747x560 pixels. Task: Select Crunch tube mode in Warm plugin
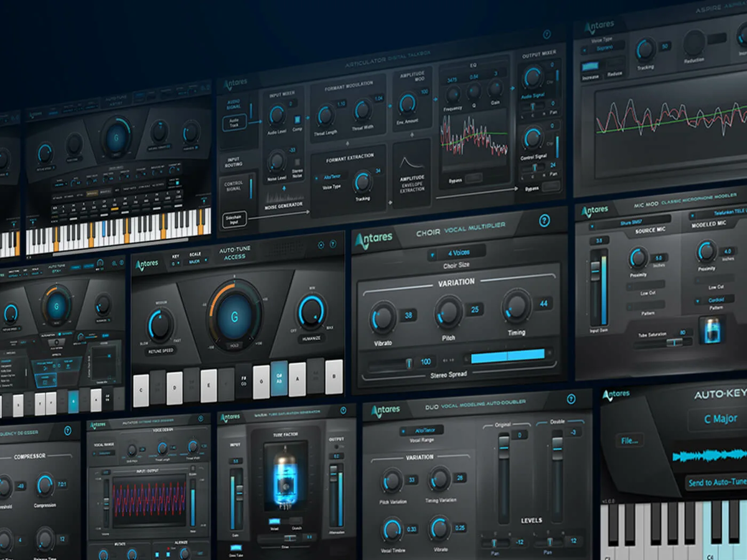point(294,521)
